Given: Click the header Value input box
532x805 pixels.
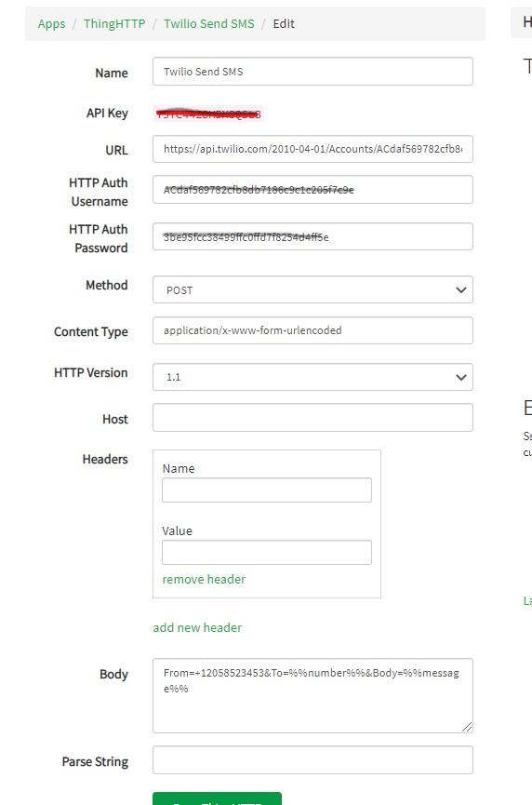Looking at the screenshot, I should pyautogui.click(x=267, y=553).
